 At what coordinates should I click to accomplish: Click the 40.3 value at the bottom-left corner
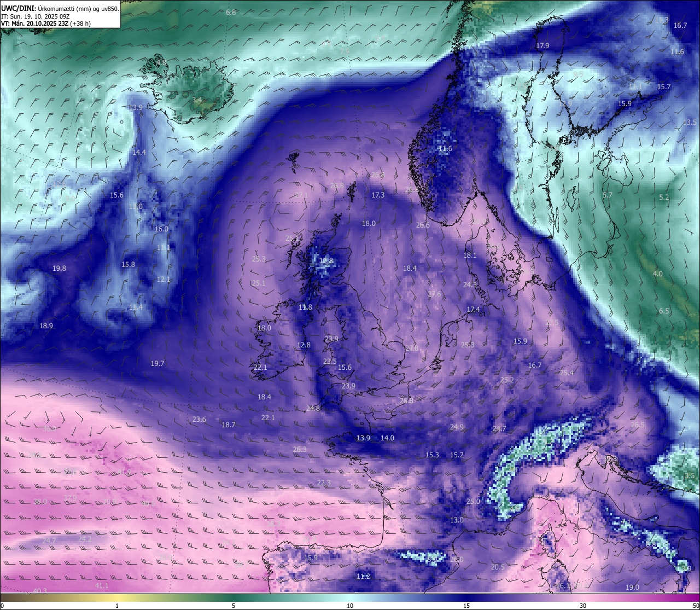coord(40,591)
